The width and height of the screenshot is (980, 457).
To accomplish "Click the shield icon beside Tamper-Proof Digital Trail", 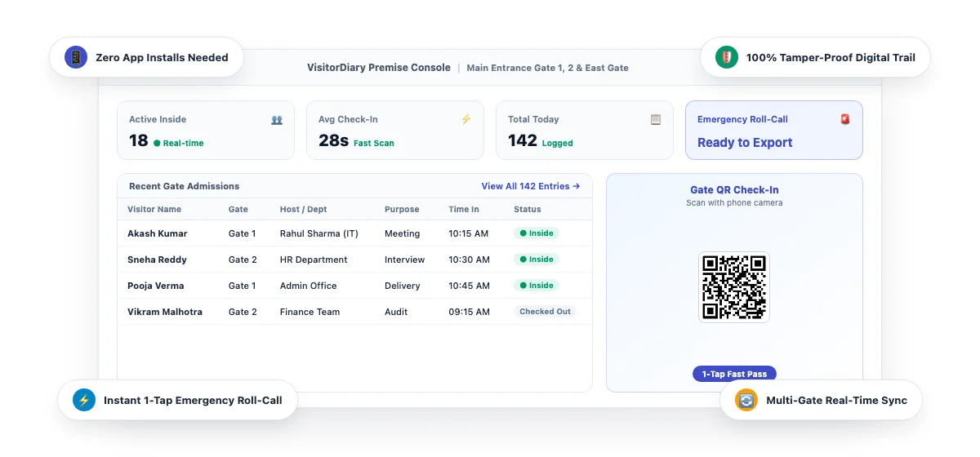I will tap(727, 57).
